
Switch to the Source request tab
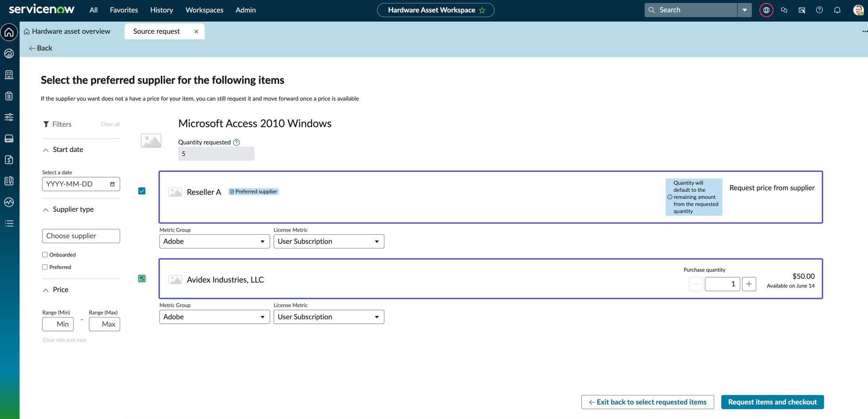pyautogui.click(x=156, y=31)
